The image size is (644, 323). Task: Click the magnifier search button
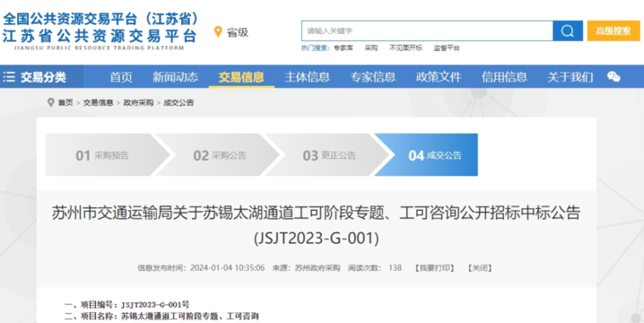coord(568,31)
